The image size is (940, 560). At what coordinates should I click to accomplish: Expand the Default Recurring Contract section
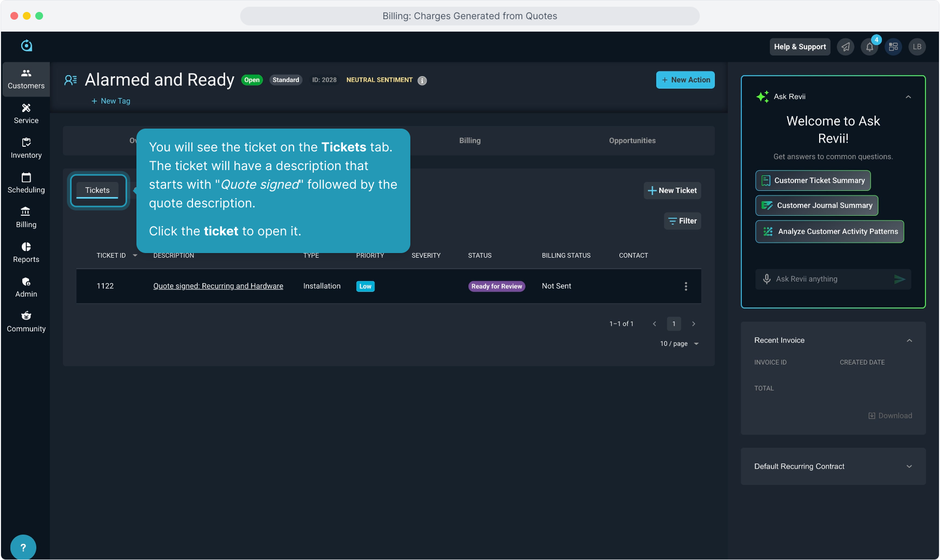[909, 467]
